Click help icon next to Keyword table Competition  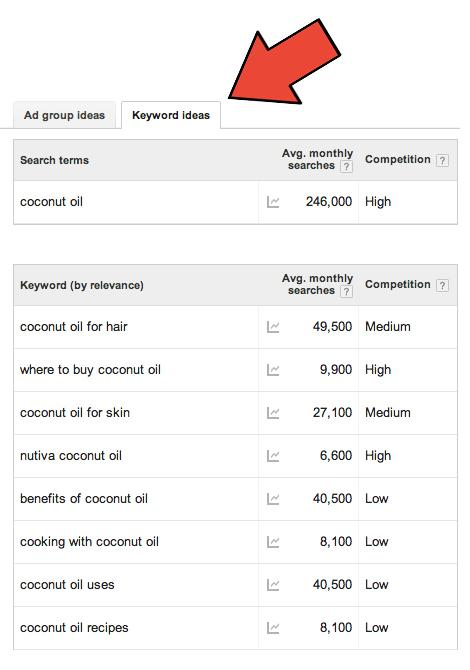(442, 285)
